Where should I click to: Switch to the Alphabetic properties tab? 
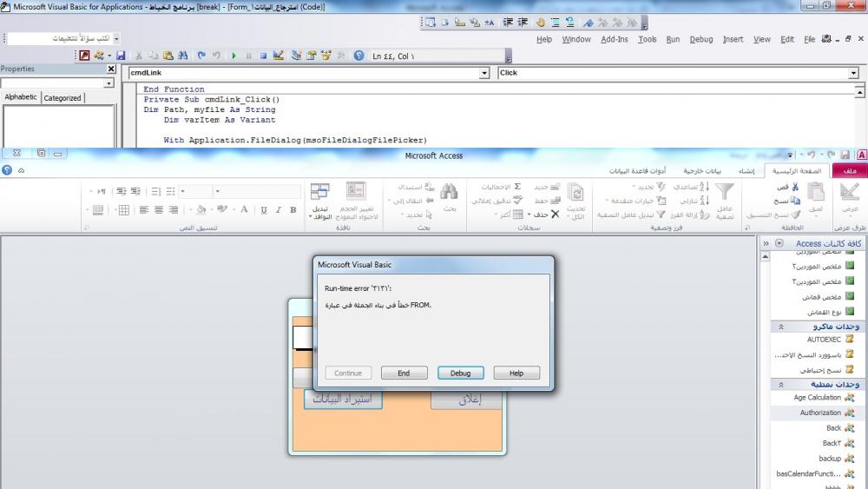[21, 97]
